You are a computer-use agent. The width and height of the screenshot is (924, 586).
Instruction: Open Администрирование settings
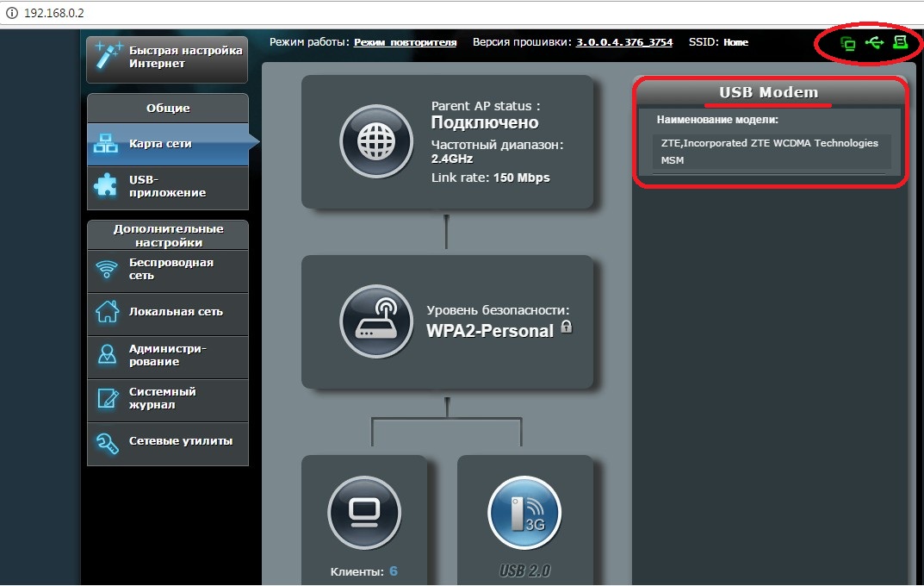pyautogui.click(x=169, y=356)
